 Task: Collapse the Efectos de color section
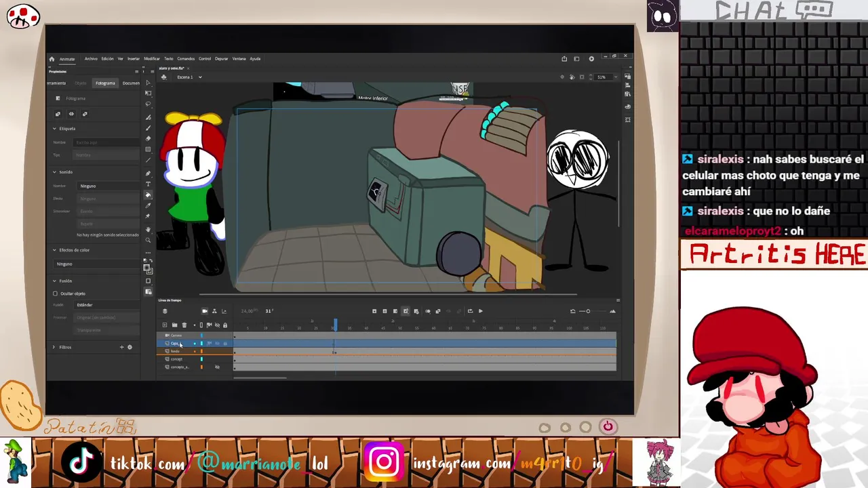pyautogui.click(x=54, y=249)
